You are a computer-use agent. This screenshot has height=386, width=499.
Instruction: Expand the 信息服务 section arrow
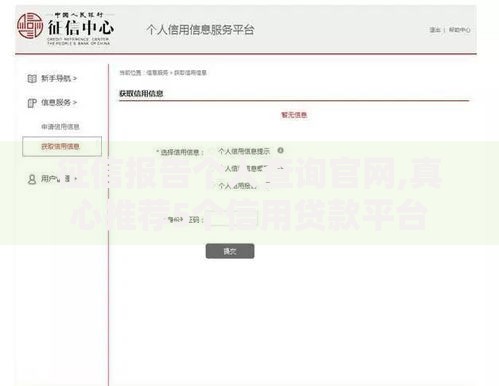click(75, 103)
